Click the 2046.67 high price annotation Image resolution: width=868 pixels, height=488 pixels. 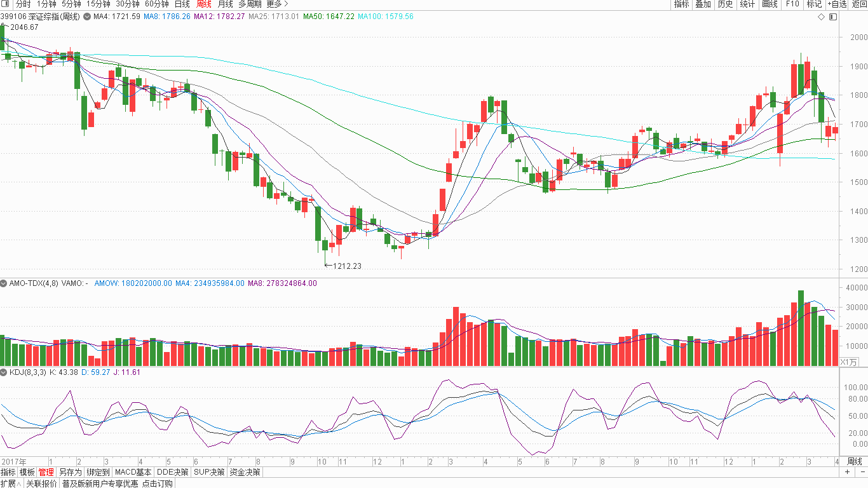(24, 27)
